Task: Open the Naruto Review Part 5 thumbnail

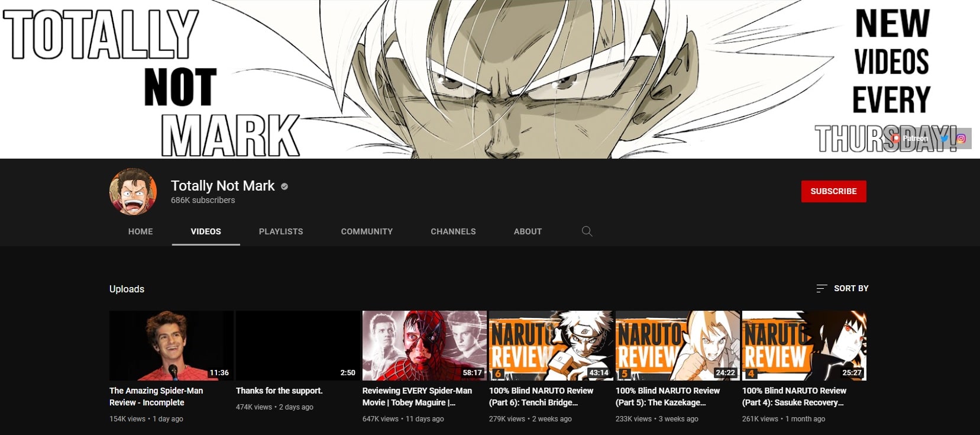Action: coord(678,346)
